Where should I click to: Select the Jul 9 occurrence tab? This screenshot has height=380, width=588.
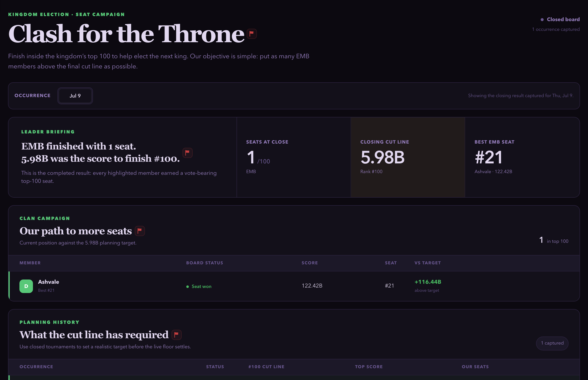[75, 96]
